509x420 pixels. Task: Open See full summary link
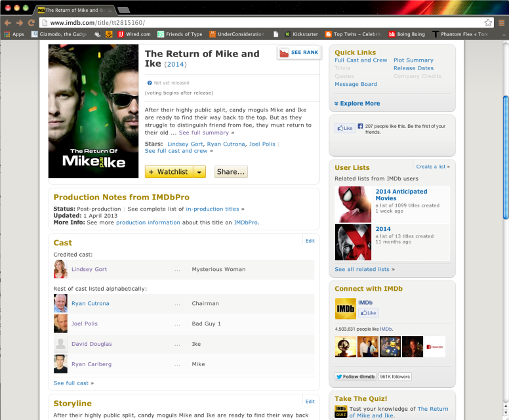click(x=203, y=133)
